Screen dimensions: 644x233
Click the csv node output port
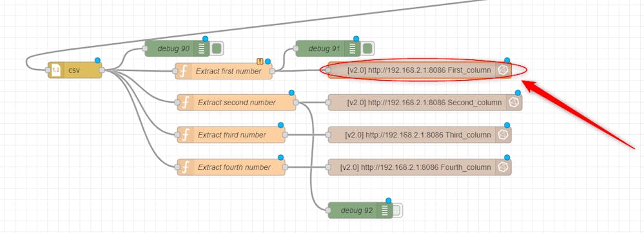coord(102,70)
